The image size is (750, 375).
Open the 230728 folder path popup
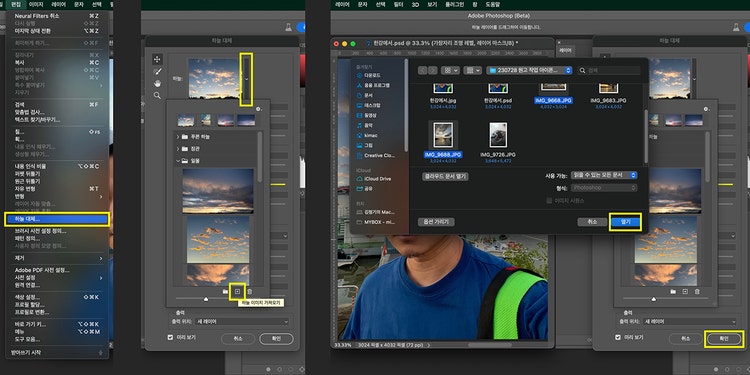point(529,70)
